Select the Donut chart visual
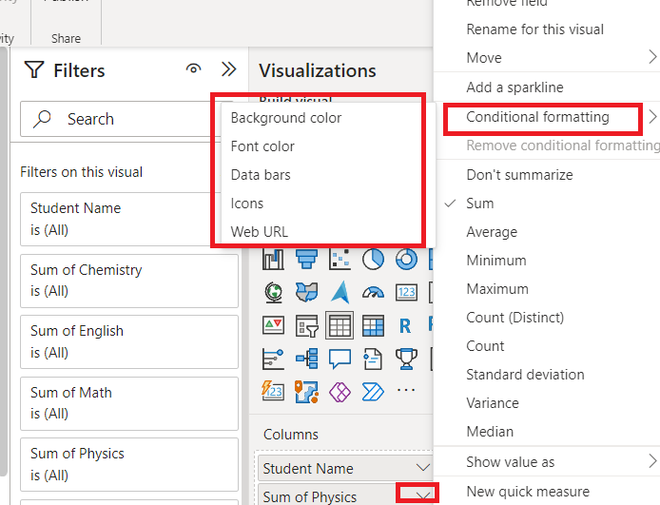660x505 pixels. (406, 258)
